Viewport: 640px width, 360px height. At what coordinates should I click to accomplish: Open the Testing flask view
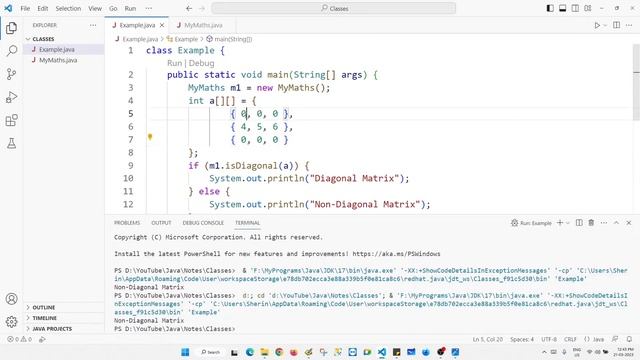coord(11,143)
